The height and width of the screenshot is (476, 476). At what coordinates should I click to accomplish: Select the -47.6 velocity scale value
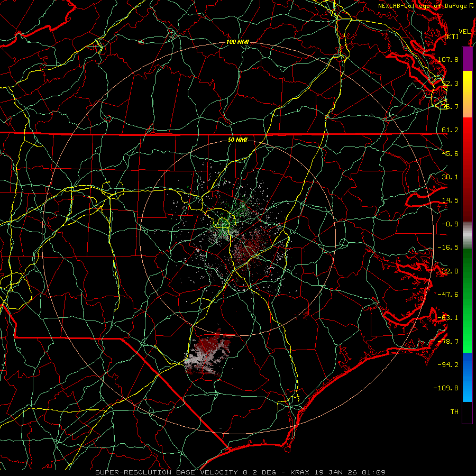coord(448,295)
